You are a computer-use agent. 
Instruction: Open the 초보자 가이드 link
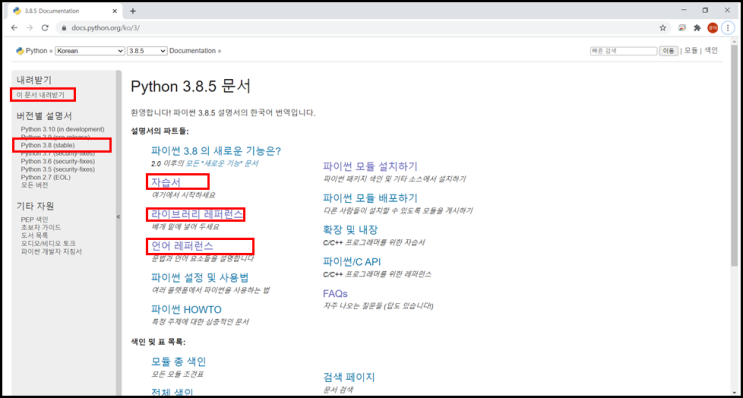41,227
